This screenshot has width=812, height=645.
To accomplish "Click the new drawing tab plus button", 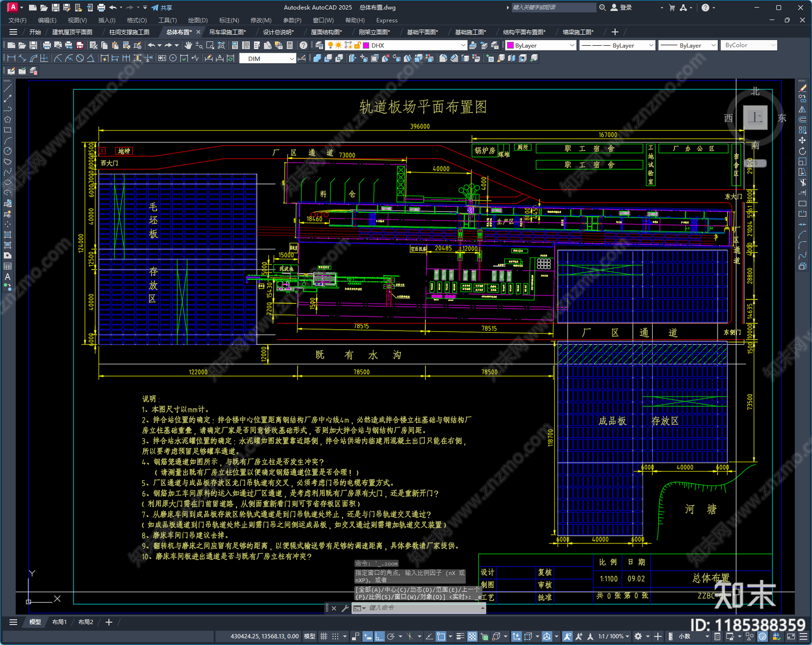I will point(615,32).
